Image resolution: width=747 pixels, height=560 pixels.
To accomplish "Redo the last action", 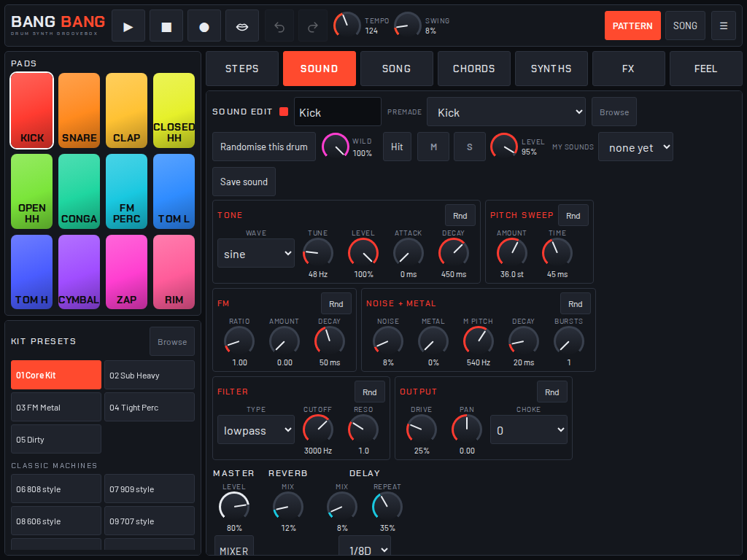I will [313, 26].
